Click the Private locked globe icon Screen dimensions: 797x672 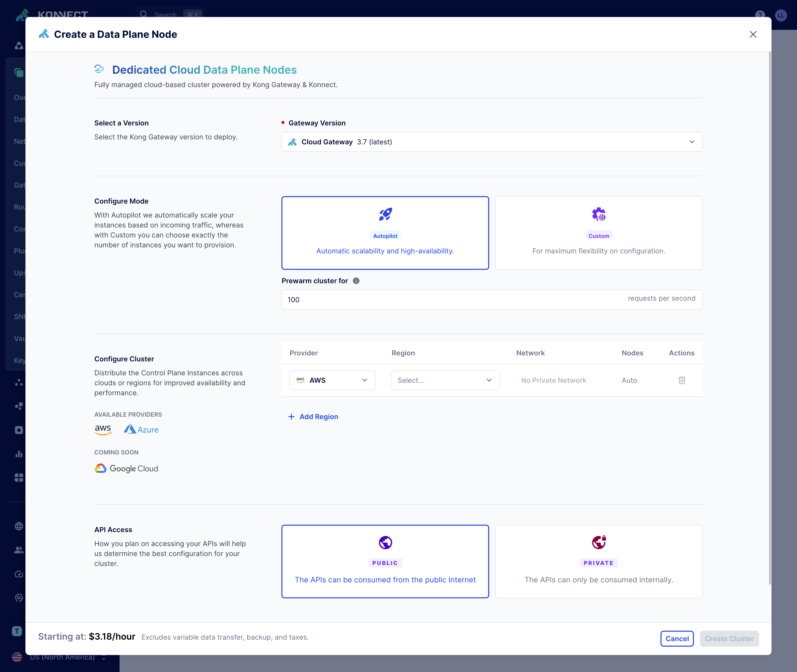599,542
